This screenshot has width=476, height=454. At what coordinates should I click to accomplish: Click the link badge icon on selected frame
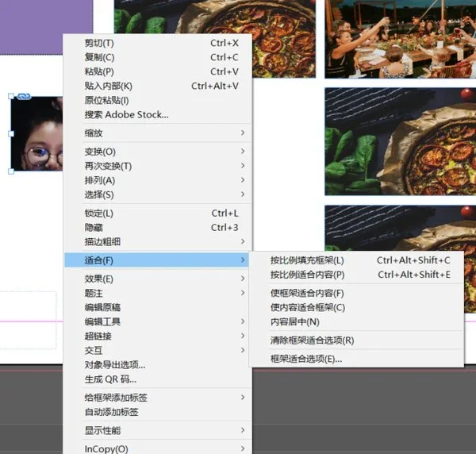click(x=24, y=96)
